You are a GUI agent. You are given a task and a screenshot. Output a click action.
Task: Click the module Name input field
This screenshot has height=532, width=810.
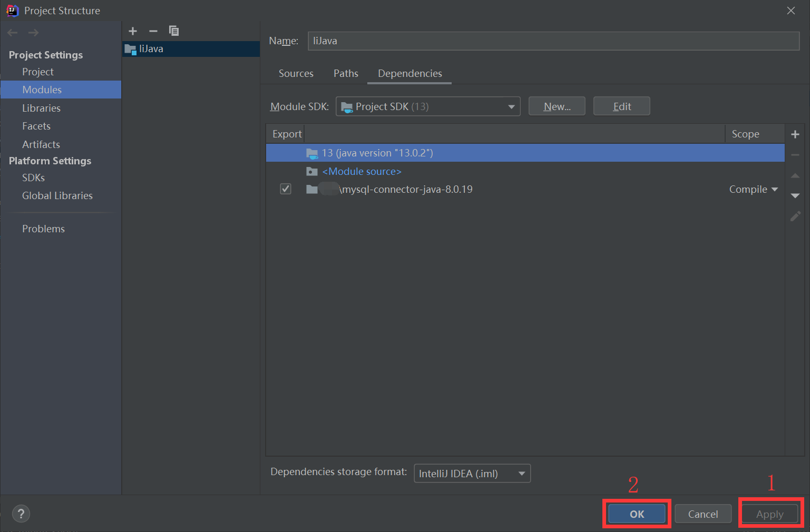click(553, 41)
